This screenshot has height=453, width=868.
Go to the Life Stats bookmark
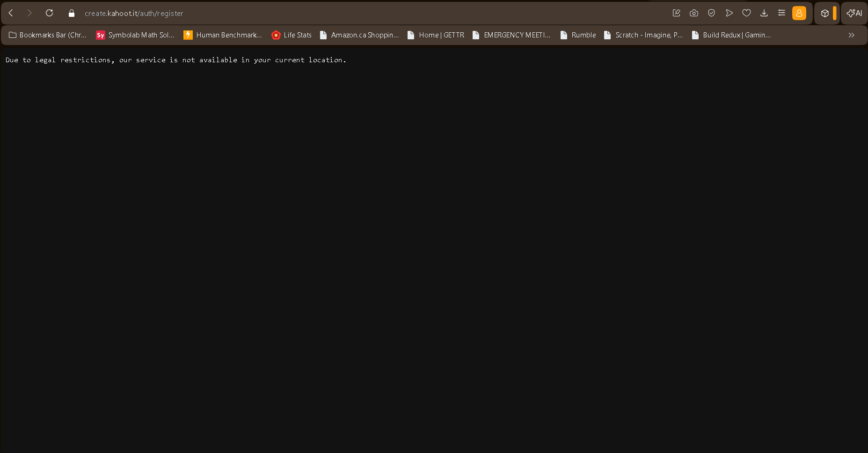click(x=292, y=35)
